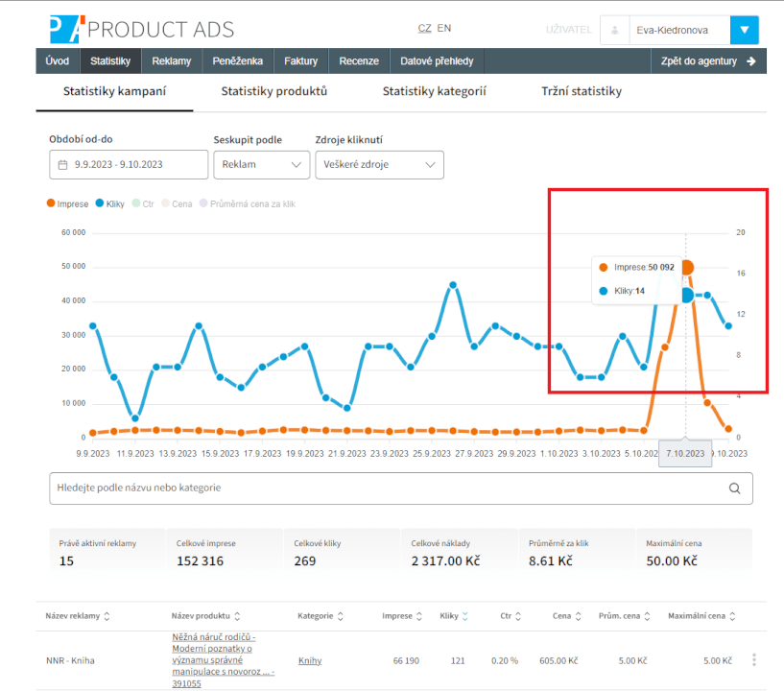Screen dimensions: 784x691
Task: Open the user account dropdown arrow
Action: (744, 31)
